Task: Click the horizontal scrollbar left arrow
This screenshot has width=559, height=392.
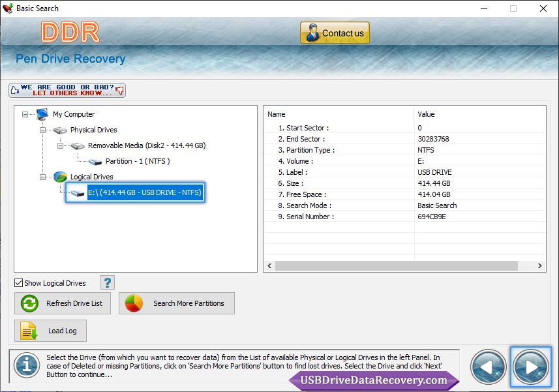Action: point(269,266)
